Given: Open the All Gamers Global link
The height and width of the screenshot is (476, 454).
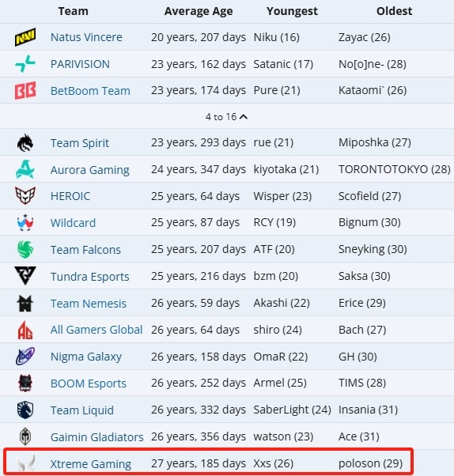Looking at the screenshot, I should pos(96,330).
